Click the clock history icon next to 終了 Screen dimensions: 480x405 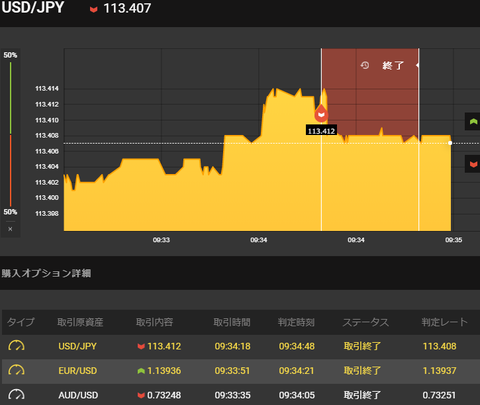365,65
